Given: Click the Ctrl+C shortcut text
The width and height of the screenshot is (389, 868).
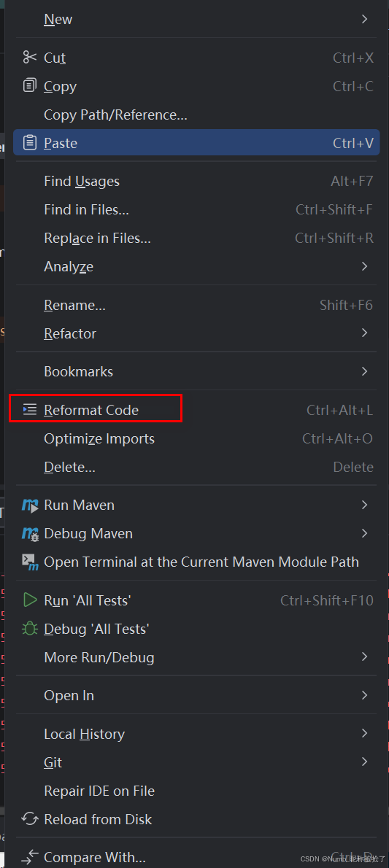Looking at the screenshot, I should click(353, 86).
